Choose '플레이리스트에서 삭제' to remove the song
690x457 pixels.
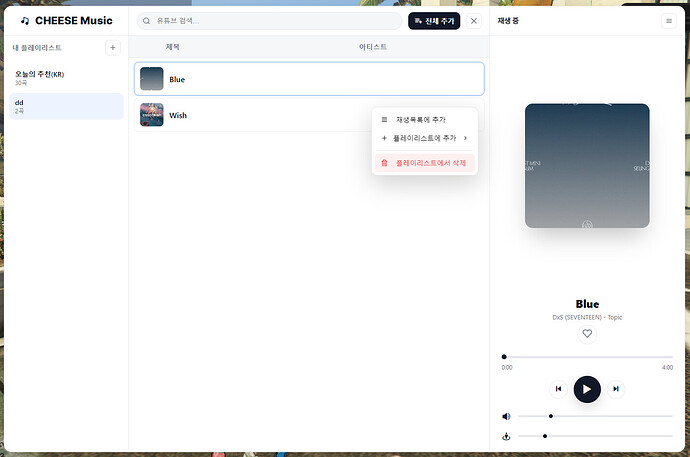coord(425,163)
